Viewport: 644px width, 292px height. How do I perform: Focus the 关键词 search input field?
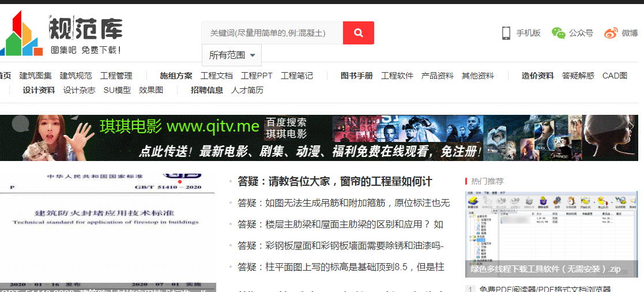point(272,33)
